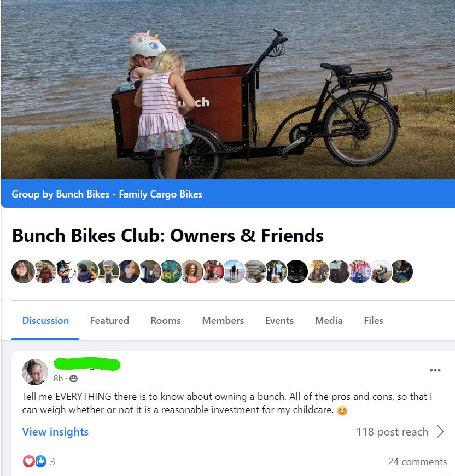Image resolution: width=455 pixels, height=476 pixels.
Task: Click the black cat member avatar
Action: [x=296, y=271]
